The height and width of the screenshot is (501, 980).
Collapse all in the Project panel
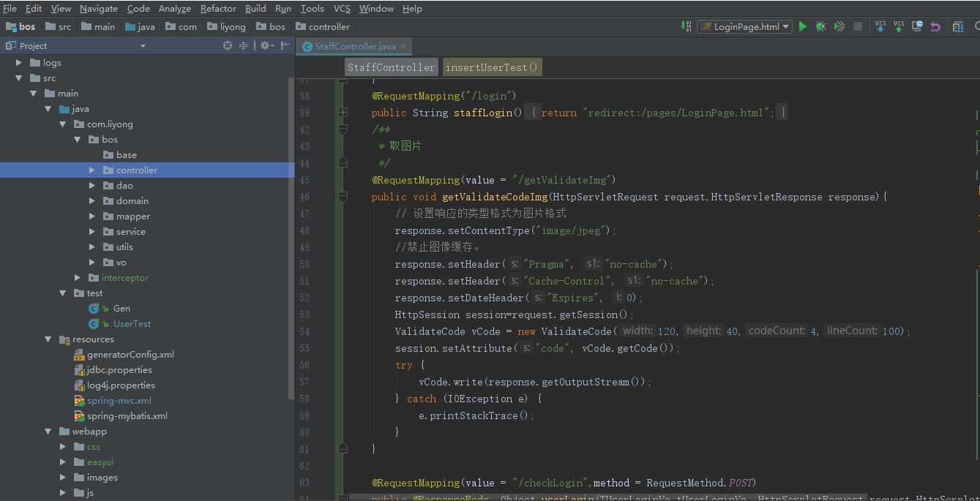click(x=244, y=45)
